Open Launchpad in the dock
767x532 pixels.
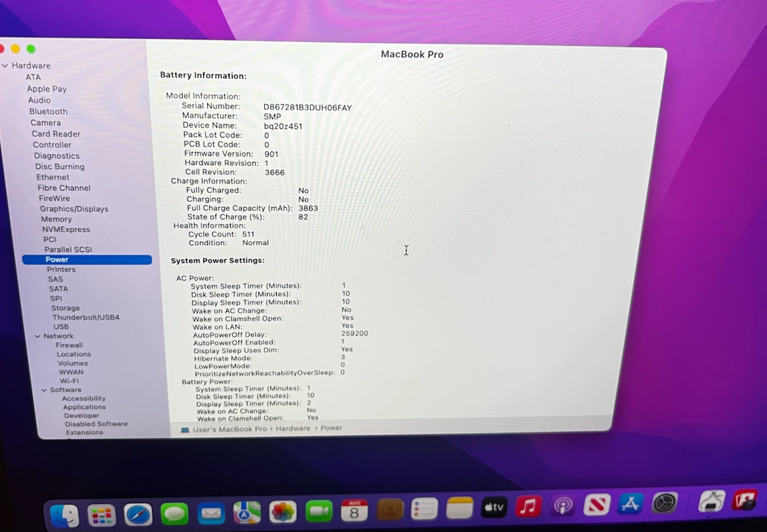pos(101,515)
